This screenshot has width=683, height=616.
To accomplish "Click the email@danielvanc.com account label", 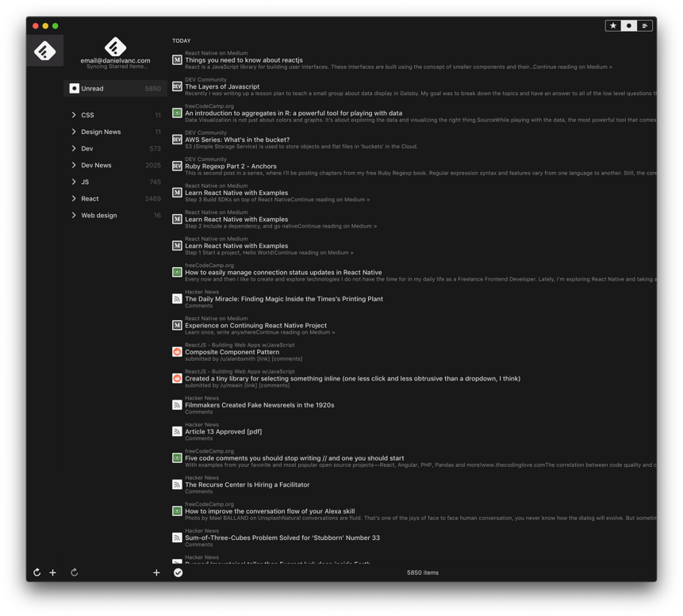I will (116, 60).
